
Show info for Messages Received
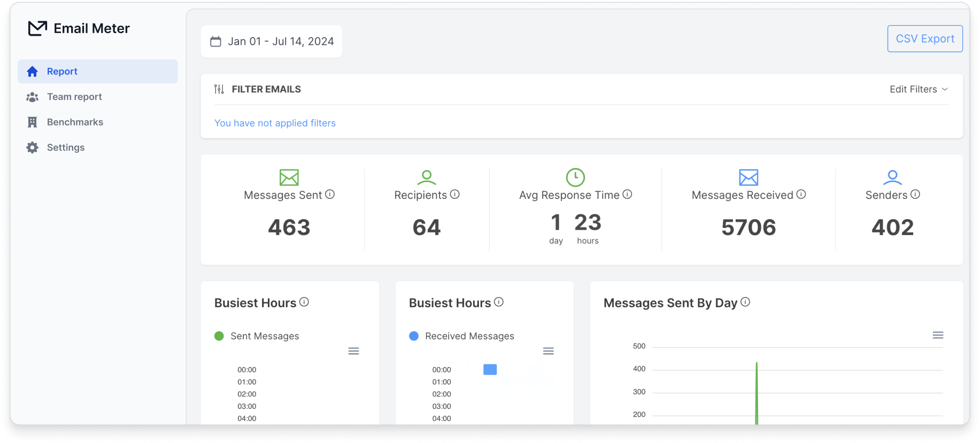click(x=801, y=195)
